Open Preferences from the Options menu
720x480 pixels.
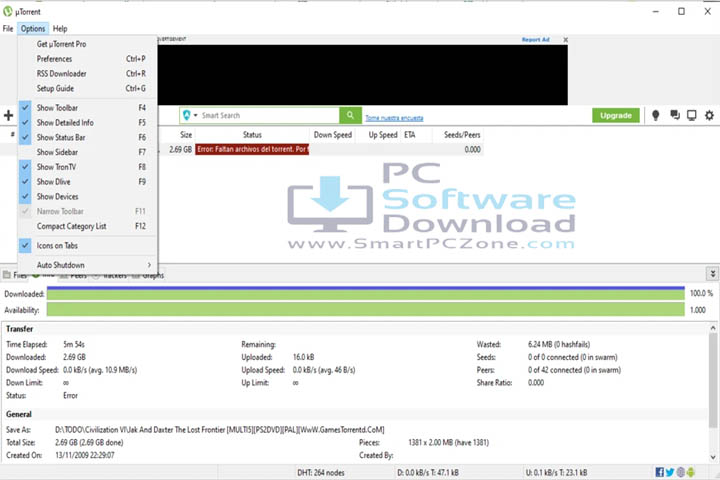(88, 59)
